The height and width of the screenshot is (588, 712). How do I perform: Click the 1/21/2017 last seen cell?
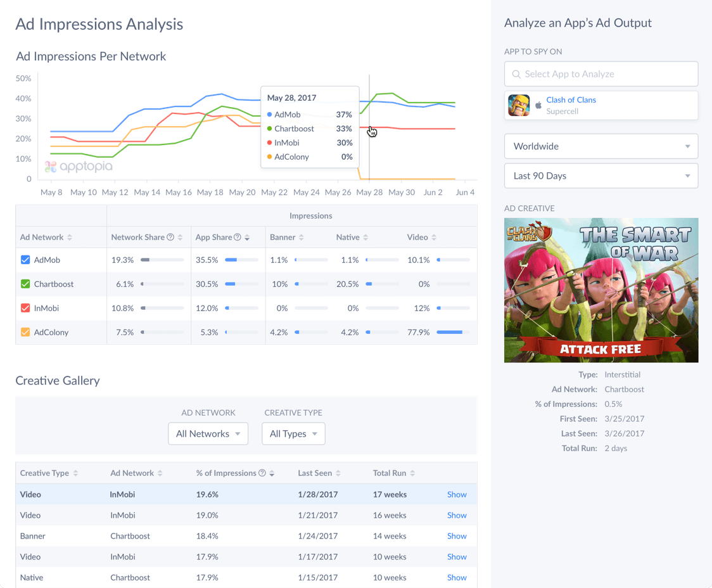pos(318,515)
